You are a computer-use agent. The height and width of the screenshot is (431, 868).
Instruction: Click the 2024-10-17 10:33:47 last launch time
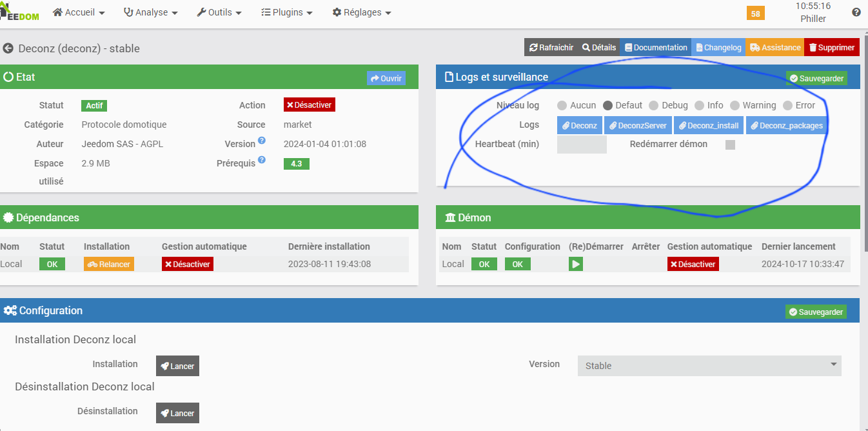point(803,264)
